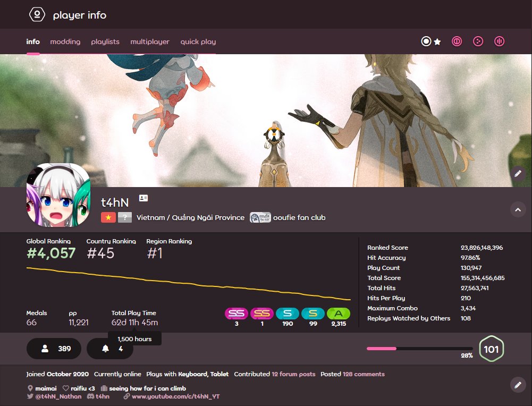Click the default mode star icon
The image size is (532, 406).
coord(437,42)
